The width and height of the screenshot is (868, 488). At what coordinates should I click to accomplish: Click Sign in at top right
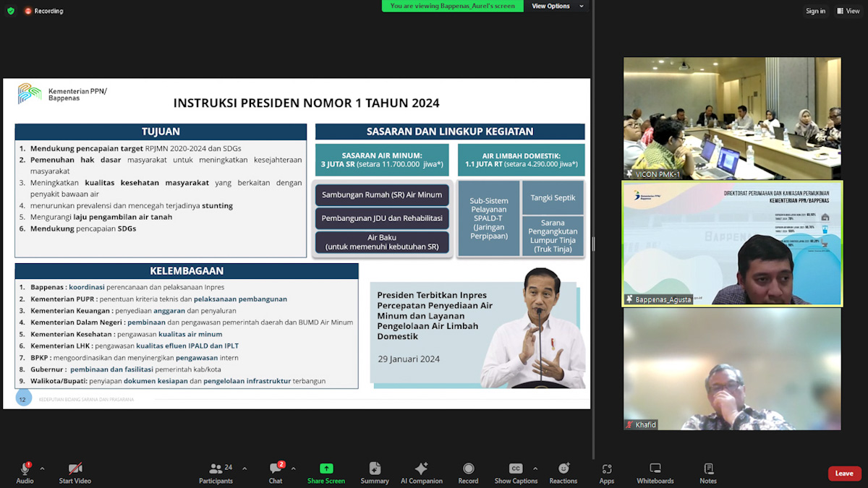coord(815,11)
